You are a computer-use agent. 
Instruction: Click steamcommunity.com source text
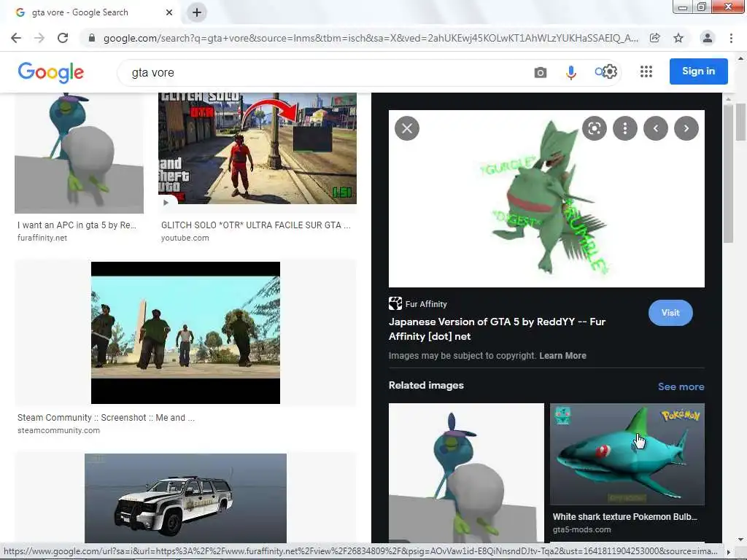click(x=58, y=430)
